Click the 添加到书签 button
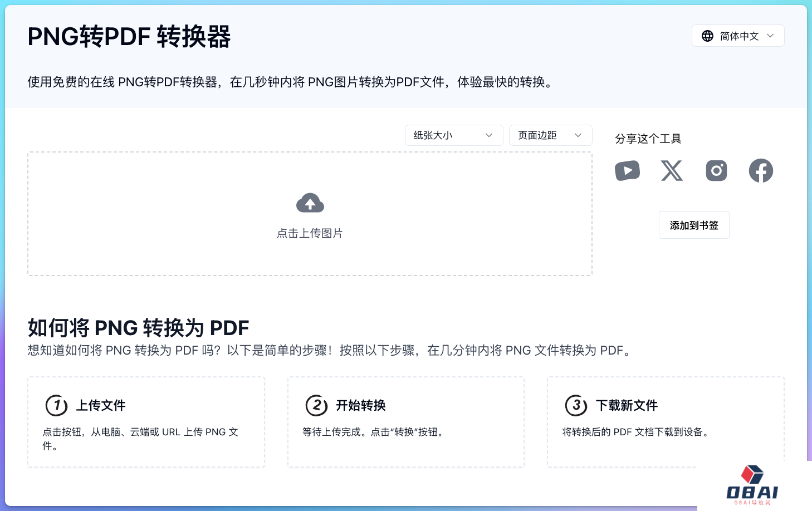The height and width of the screenshot is (511, 812). click(694, 225)
